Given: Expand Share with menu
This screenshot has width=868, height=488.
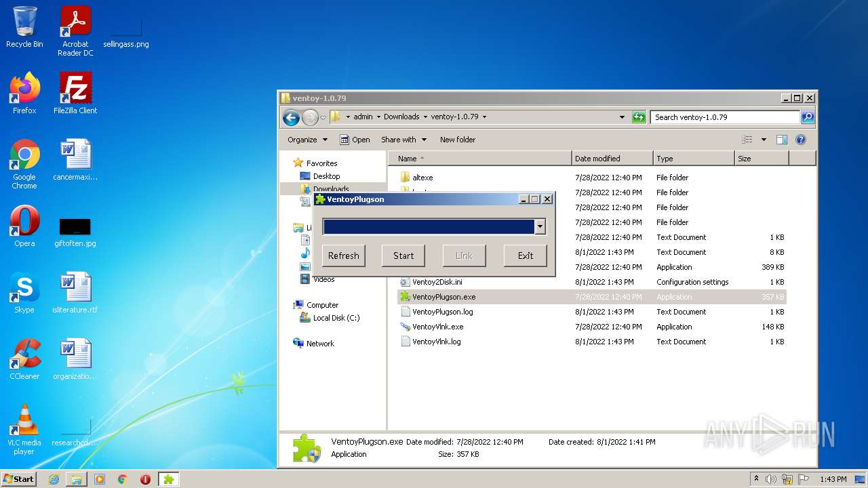Looking at the screenshot, I should pyautogui.click(x=403, y=140).
